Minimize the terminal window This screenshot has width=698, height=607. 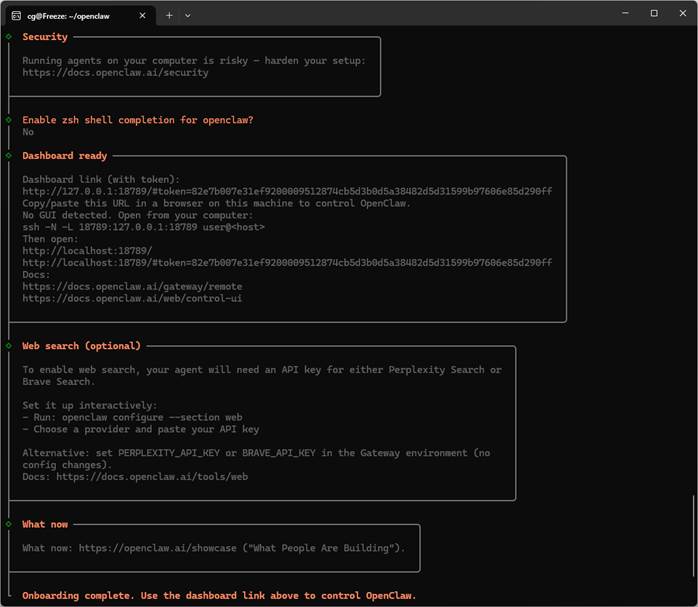[x=624, y=14]
